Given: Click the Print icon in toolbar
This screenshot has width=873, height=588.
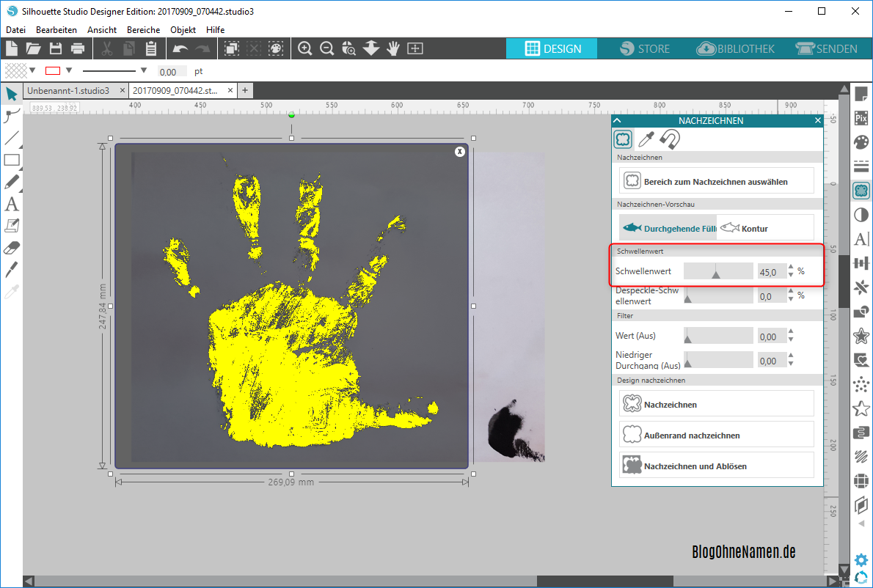Looking at the screenshot, I should (x=78, y=48).
